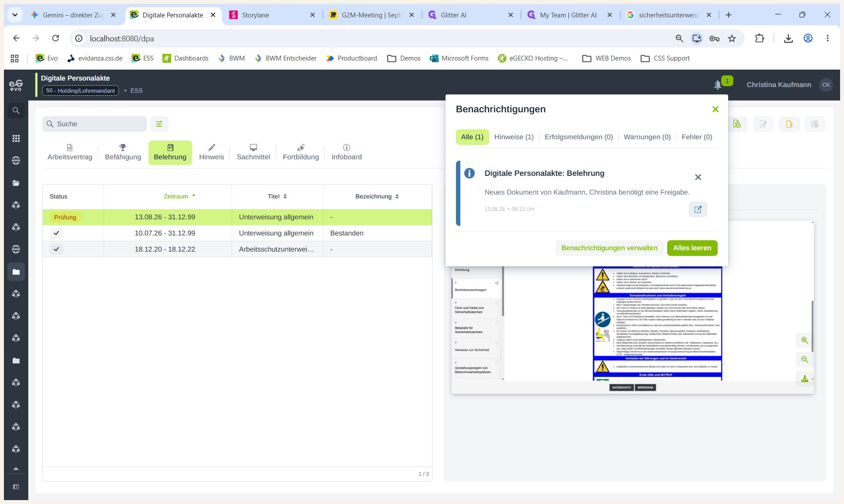Viewport: 844px width, 504px height.
Task: Open the filter settings next to Suche
Action: (159, 124)
